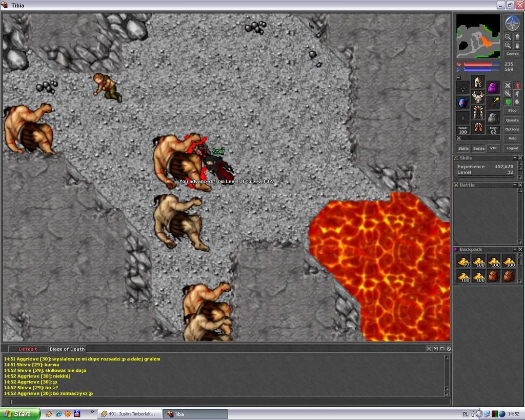
Task: Switch to Justin Timberlake taskbar window
Action: (x=130, y=414)
